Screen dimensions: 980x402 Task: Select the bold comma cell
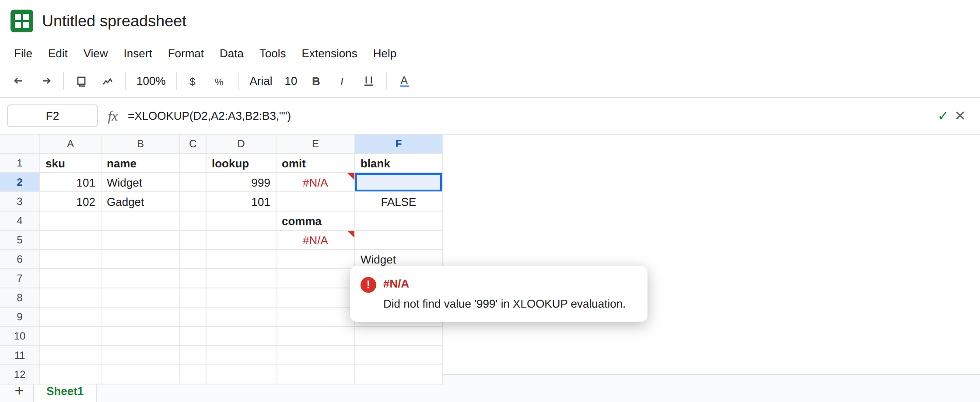pyautogui.click(x=315, y=221)
